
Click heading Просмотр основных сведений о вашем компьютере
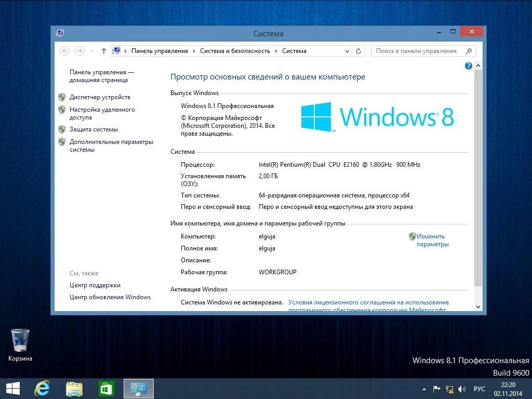tap(268, 77)
